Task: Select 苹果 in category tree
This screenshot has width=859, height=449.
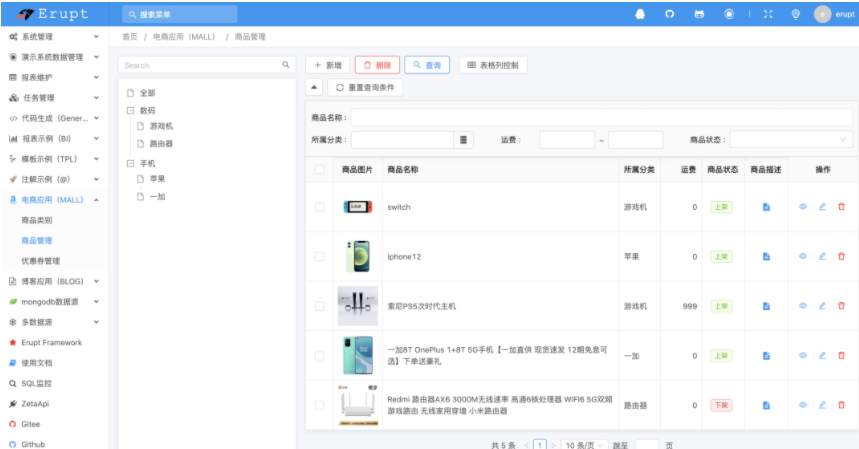Action: (157, 179)
